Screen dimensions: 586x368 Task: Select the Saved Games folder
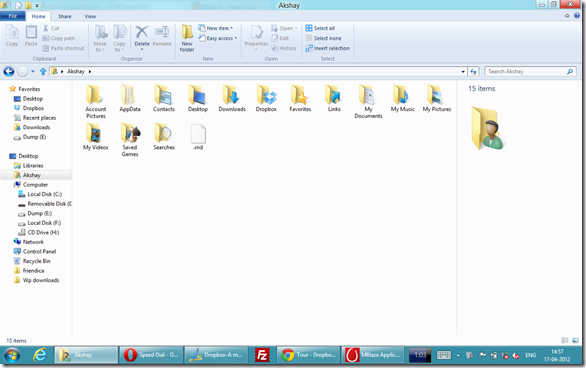coord(130,139)
